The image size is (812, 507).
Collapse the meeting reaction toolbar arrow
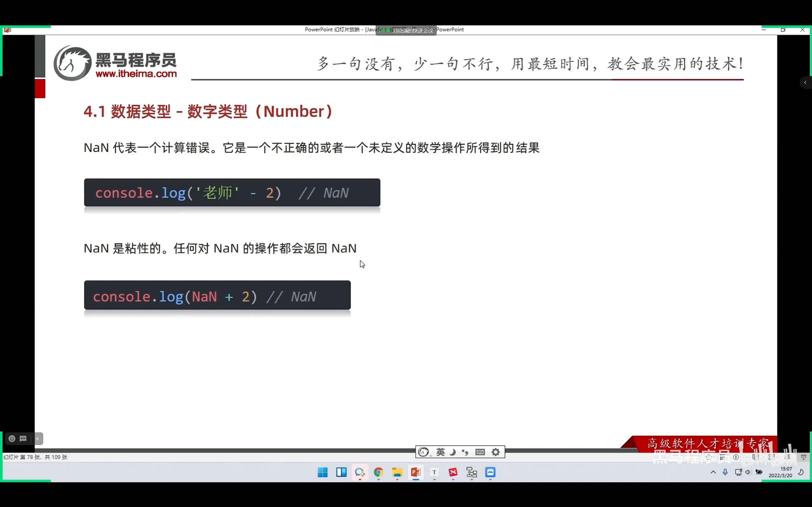click(x=38, y=439)
